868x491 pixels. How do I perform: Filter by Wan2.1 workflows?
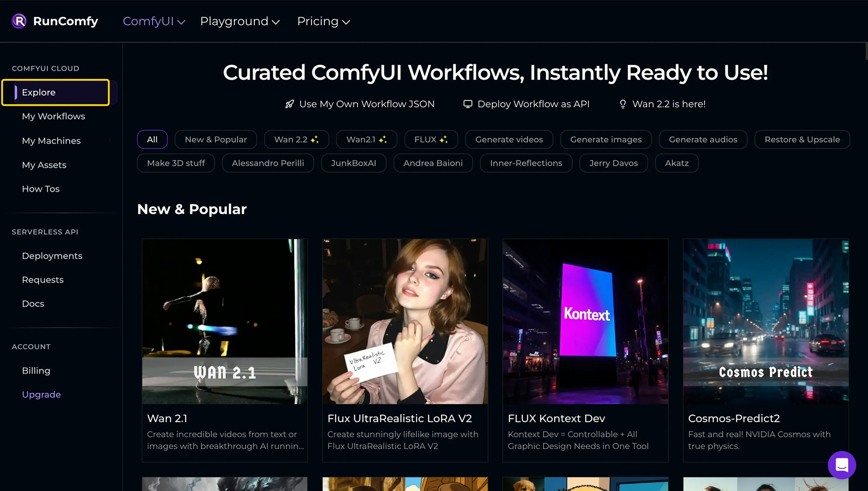click(367, 139)
